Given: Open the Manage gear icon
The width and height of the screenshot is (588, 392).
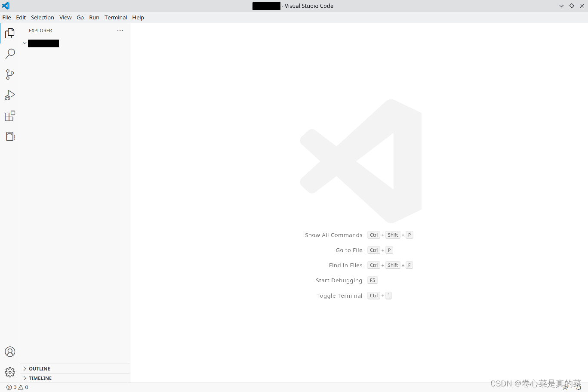Looking at the screenshot, I should [x=10, y=372].
